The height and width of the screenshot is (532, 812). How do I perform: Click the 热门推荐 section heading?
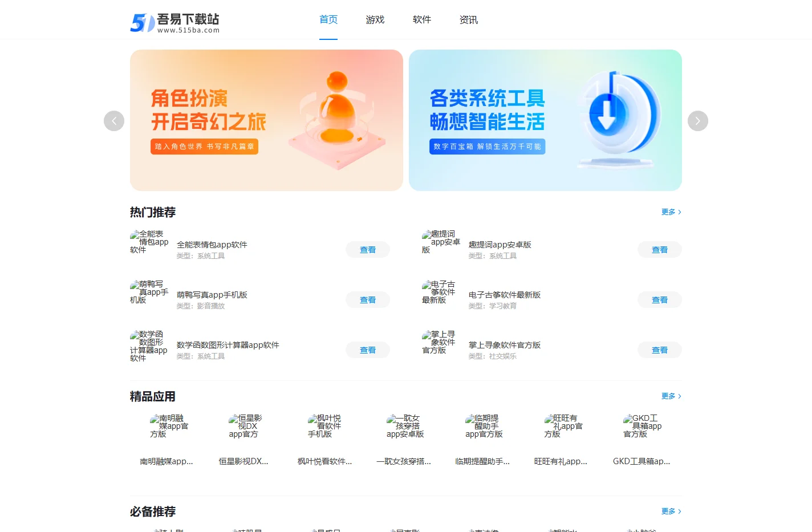(x=153, y=212)
